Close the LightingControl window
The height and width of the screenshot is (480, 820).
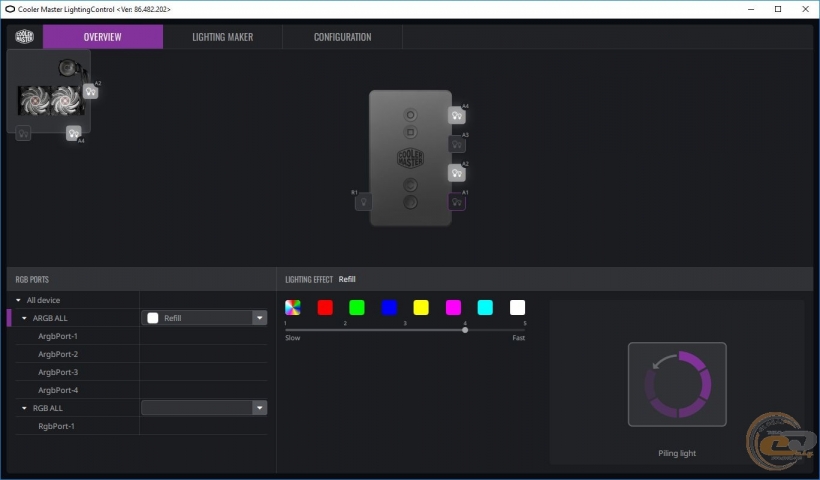coord(805,9)
